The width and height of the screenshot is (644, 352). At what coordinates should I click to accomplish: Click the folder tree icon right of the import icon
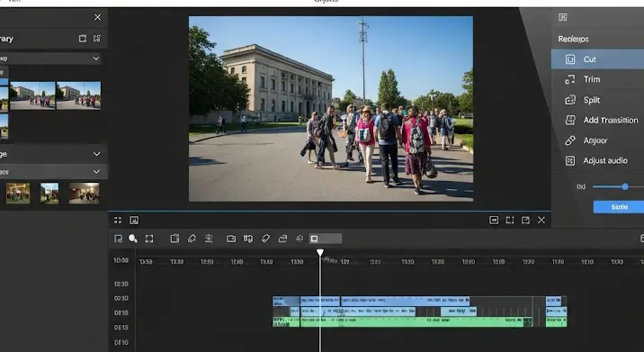(x=97, y=38)
